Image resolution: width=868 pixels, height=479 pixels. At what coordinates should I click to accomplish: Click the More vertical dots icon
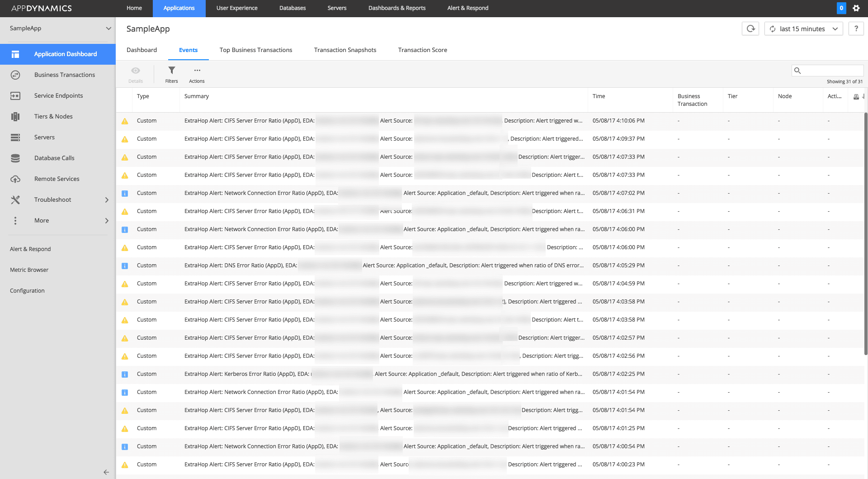click(15, 221)
